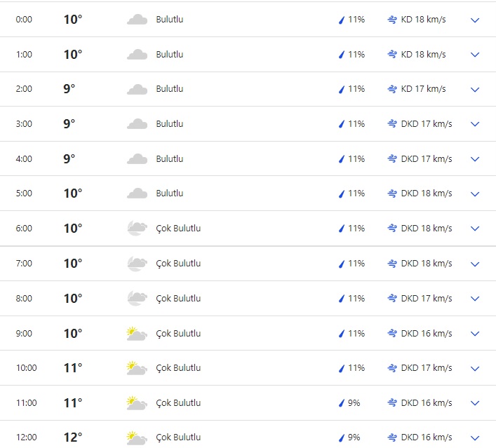Click the night cloud icon at 6:00
Viewport: 496px width, 448px height.
pyautogui.click(x=137, y=229)
